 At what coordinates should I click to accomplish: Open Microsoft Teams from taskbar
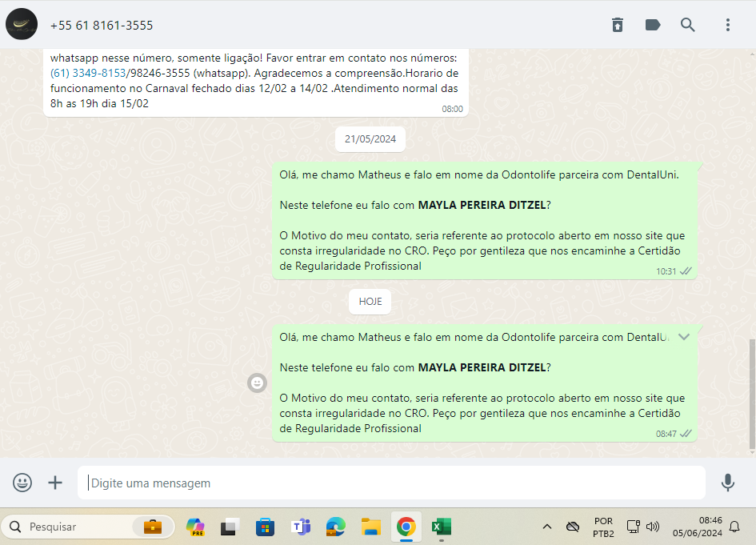click(301, 527)
